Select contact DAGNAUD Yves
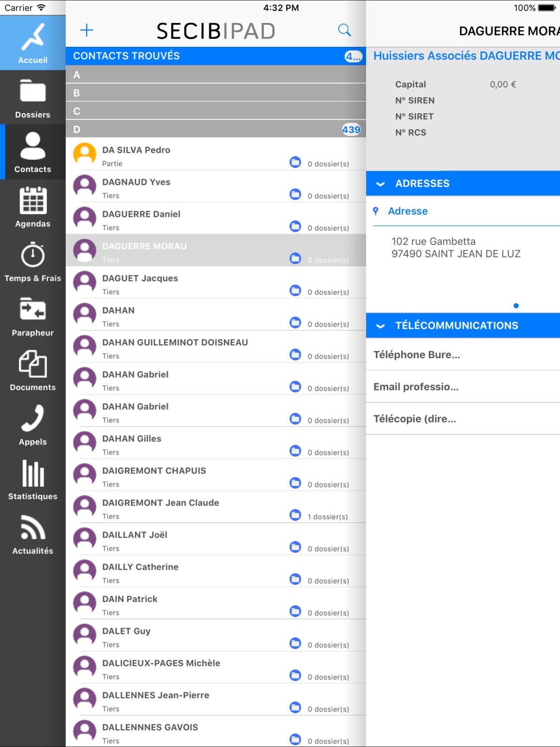Image resolution: width=560 pixels, height=747 pixels. (x=216, y=186)
